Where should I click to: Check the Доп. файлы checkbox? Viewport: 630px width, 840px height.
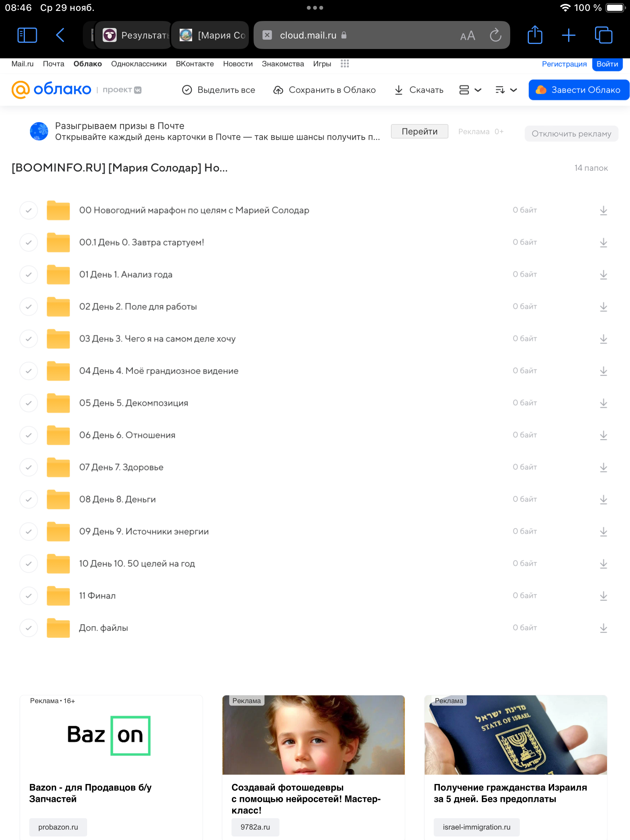tap(29, 628)
